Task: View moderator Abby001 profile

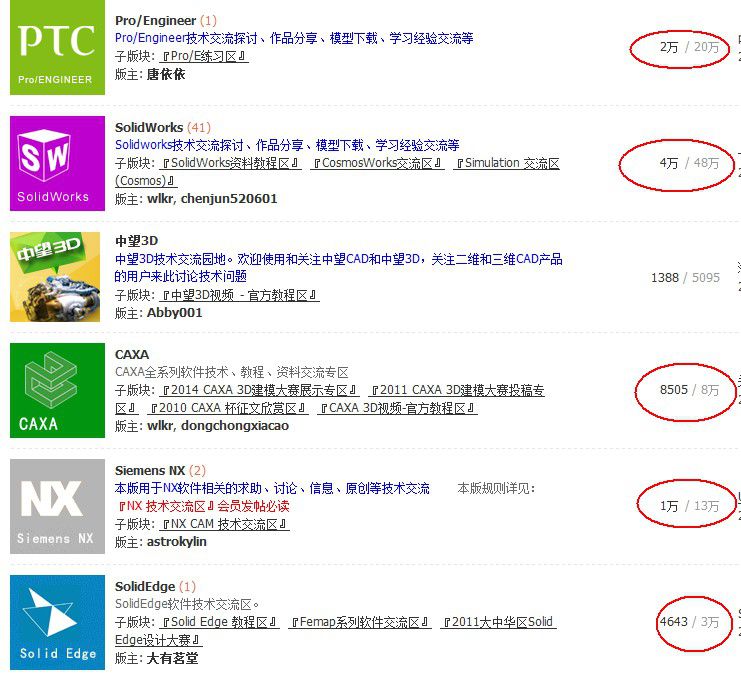Action: tap(174, 313)
